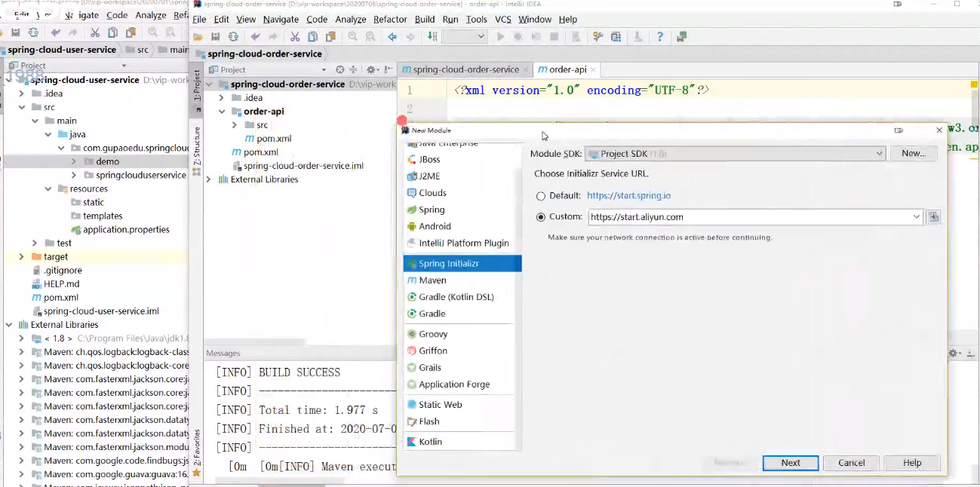Click Paste icon in order-service toolbar
The image size is (980, 487).
[330, 37]
